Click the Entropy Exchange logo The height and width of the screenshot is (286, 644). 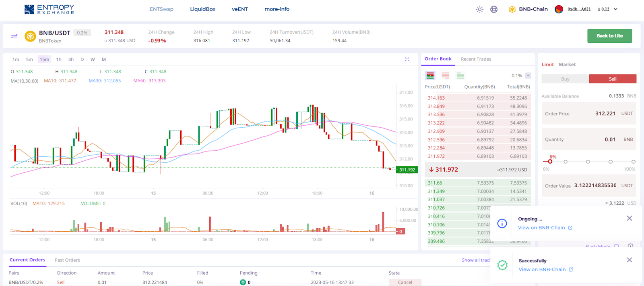point(49,9)
